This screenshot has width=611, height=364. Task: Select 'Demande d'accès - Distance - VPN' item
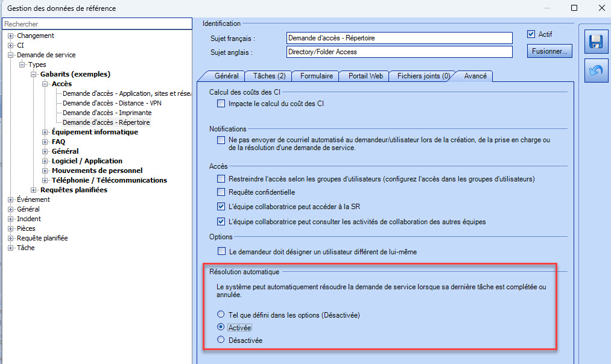click(112, 103)
